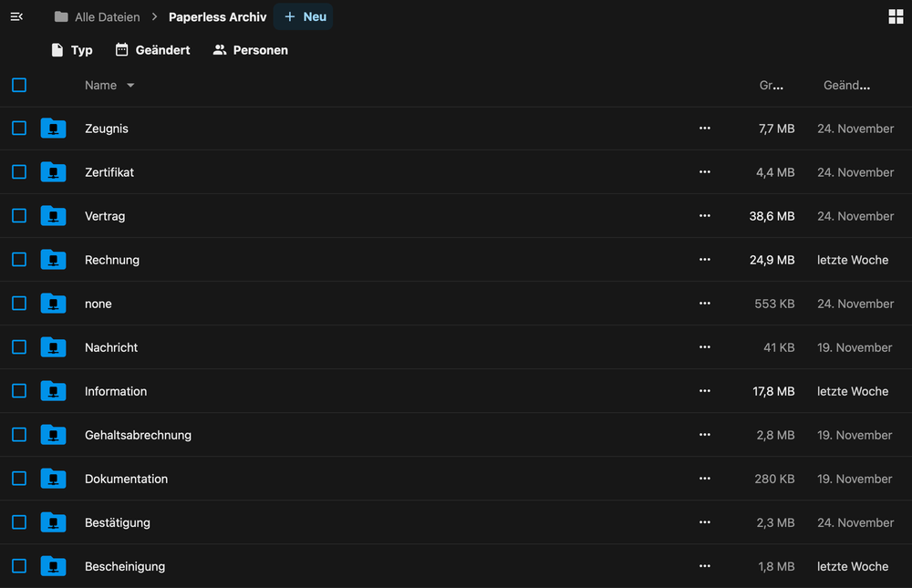The image size is (912, 588).
Task: Toggle the navigation sidebar menu icon
Action: pyautogui.click(x=16, y=16)
